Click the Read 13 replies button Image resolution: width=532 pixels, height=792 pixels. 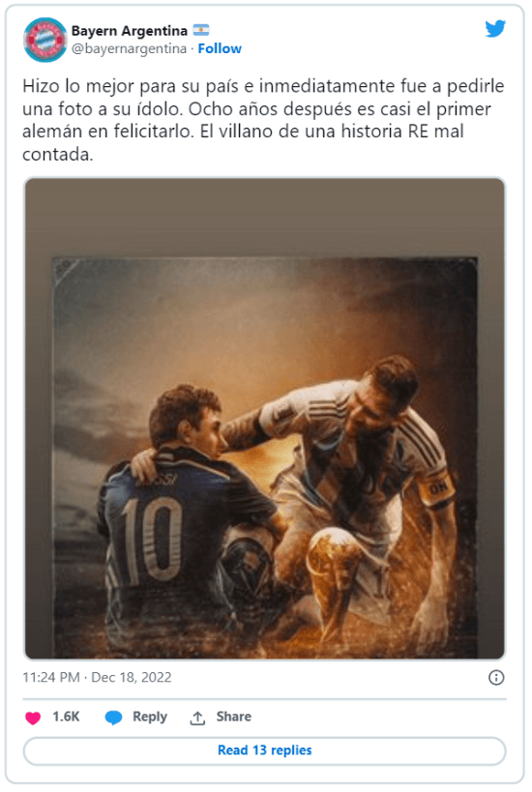click(264, 750)
